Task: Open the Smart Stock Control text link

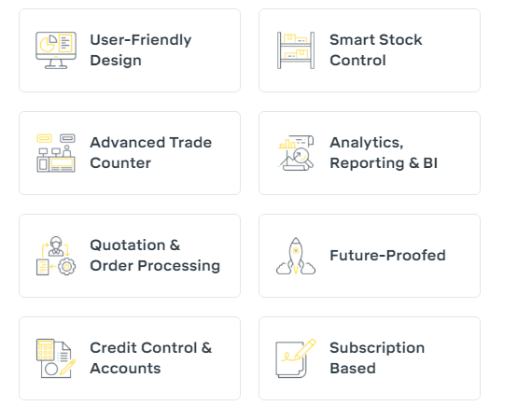Action: coord(376,49)
